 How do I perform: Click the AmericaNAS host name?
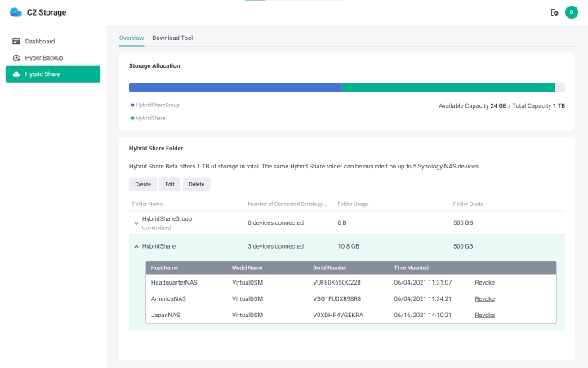(168, 299)
